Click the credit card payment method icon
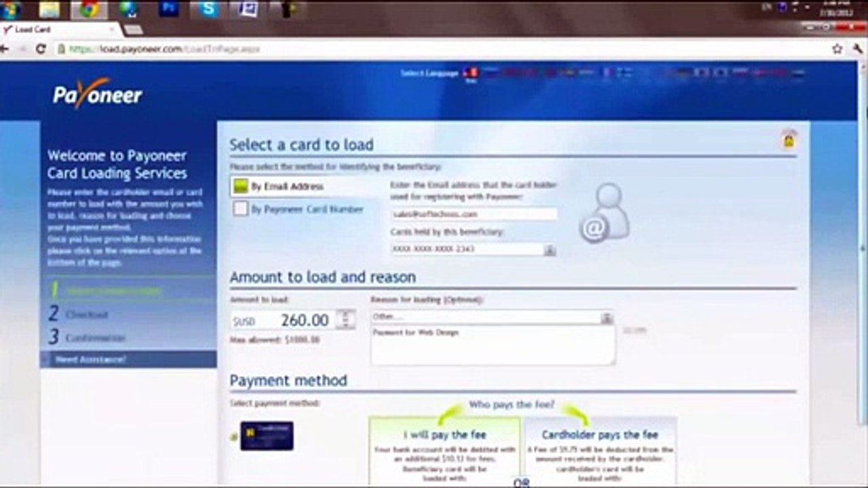The image size is (868, 488). pos(267,436)
